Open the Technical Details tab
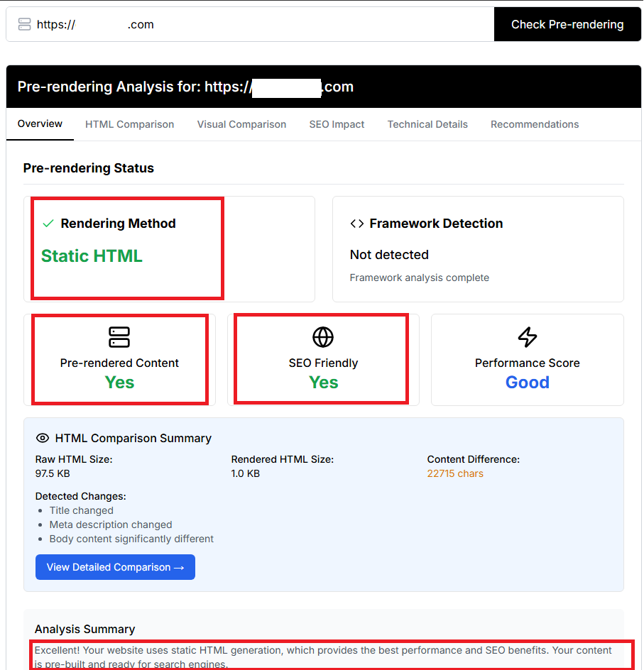This screenshot has width=644, height=670. (x=427, y=124)
